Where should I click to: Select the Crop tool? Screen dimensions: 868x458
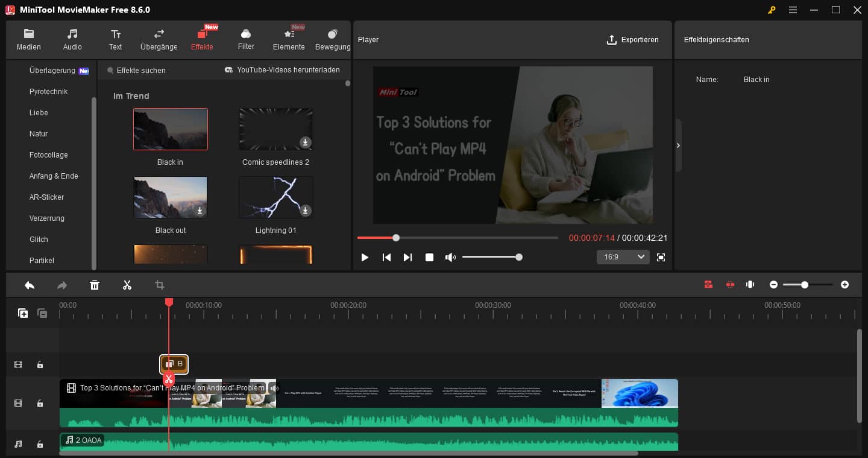[x=160, y=285]
